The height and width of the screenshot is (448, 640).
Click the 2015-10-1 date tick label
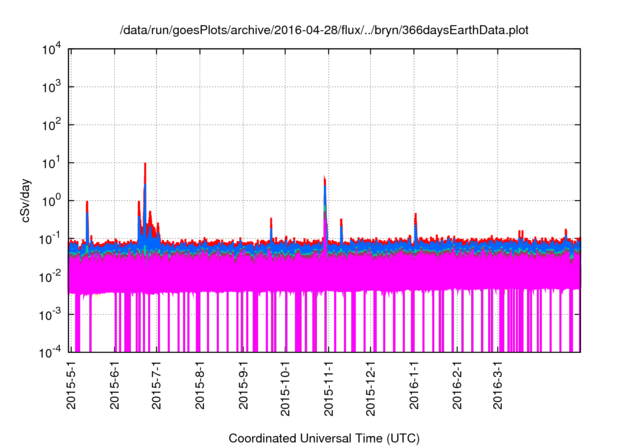tap(285, 388)
